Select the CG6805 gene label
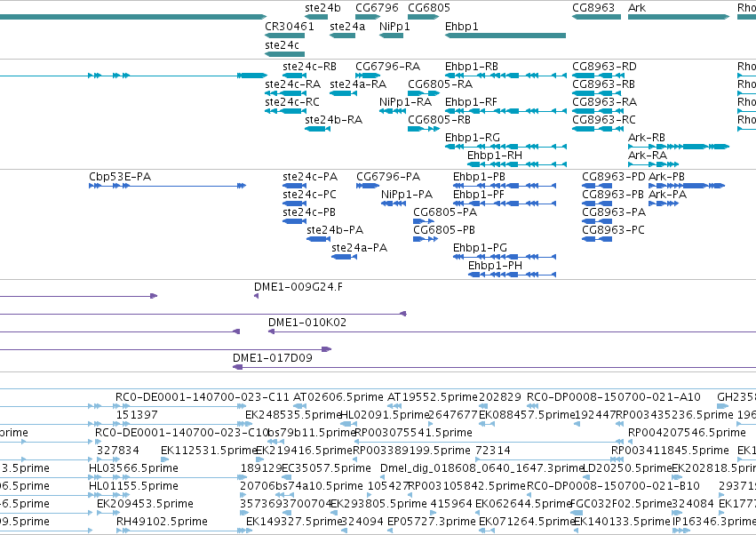This screenshot has width=756, height=535. [429, 8]
